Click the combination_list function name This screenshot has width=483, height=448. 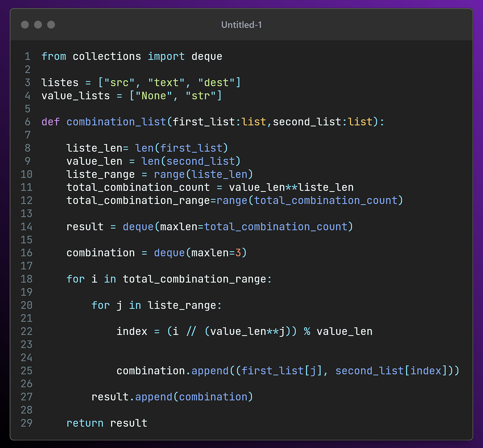[116, 122]
